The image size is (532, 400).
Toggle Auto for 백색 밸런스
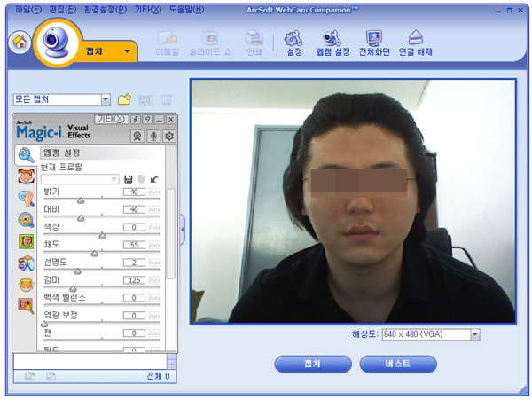[154, 298]
